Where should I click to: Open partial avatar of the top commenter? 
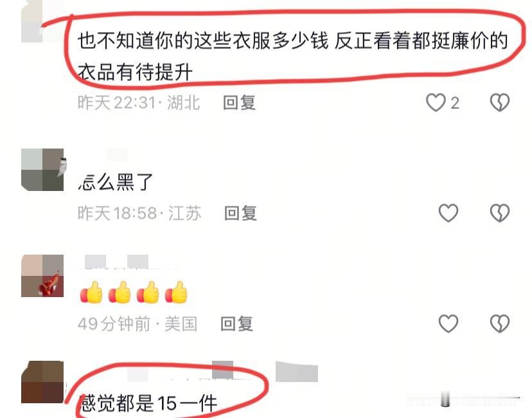coord(32,21)
